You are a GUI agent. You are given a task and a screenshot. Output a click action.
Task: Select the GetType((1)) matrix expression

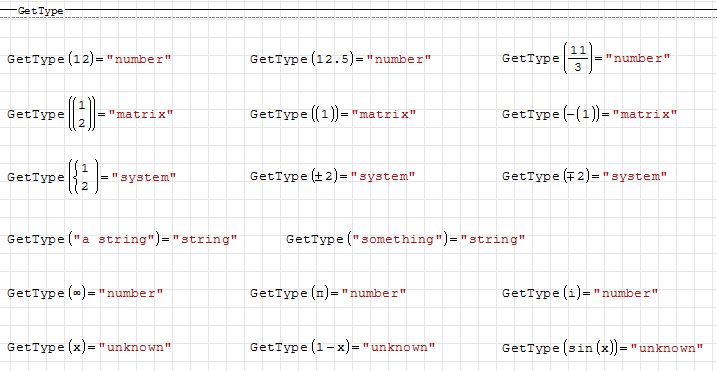[333, 114]
